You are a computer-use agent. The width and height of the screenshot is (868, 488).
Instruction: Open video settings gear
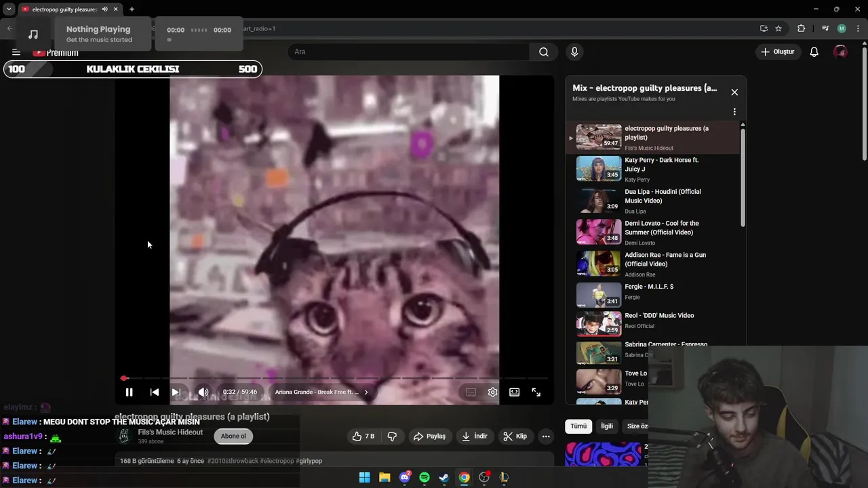(492, 392)
